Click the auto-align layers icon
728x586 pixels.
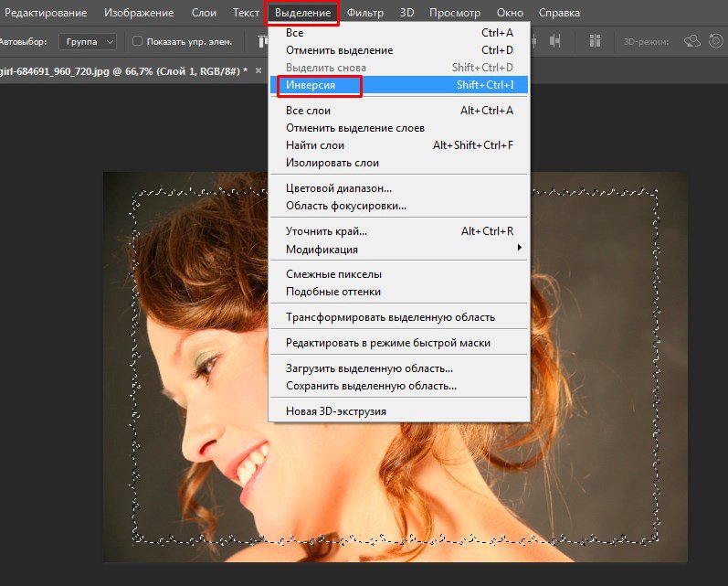(596, 41)
